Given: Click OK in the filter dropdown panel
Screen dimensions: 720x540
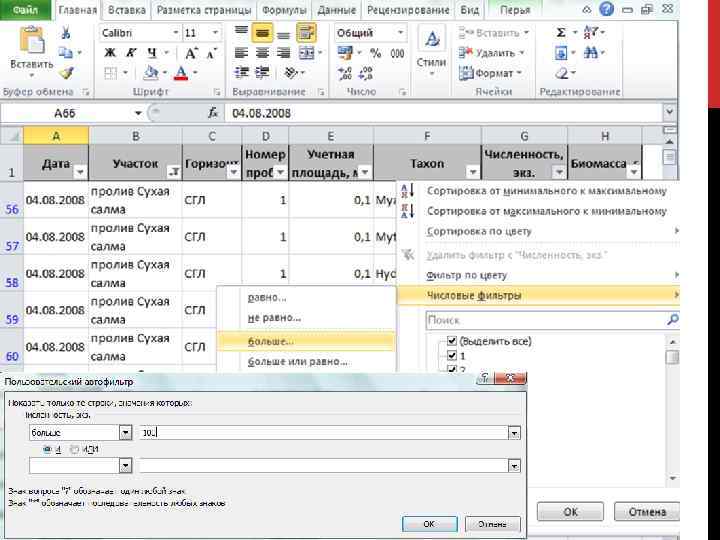Looking at the screenshot, I should 570,512.
